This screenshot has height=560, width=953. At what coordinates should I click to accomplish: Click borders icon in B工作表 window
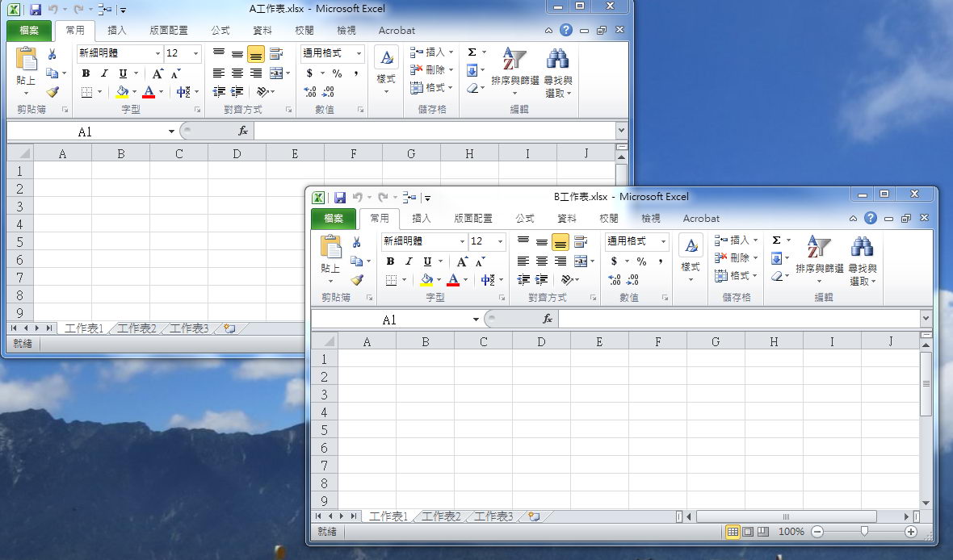click(x=392, y=280)
